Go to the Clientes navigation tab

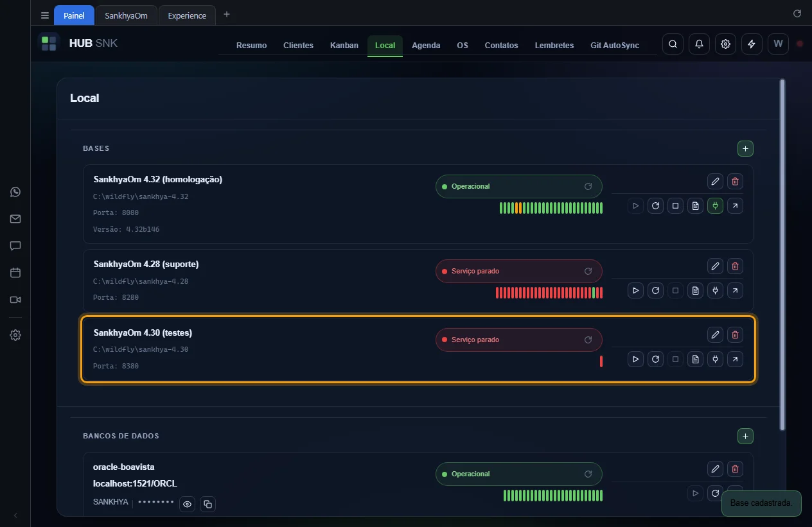click(x=298, y=46)
